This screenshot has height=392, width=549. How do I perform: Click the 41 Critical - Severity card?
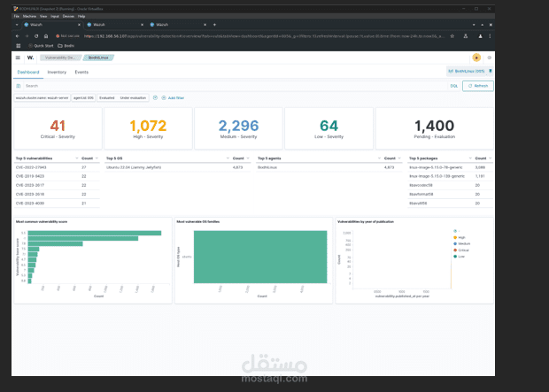coord(58,128)
